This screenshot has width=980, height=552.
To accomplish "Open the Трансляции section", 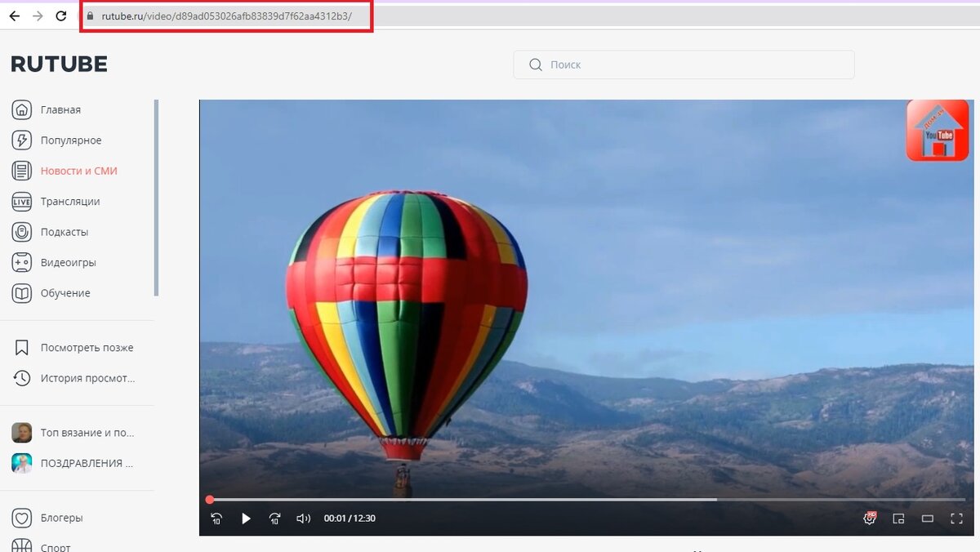I will pyautogui.click(x=70, y=202).
